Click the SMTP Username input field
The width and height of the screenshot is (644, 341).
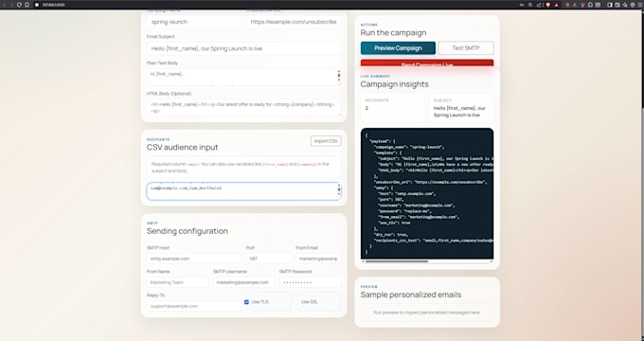point(244,282)
